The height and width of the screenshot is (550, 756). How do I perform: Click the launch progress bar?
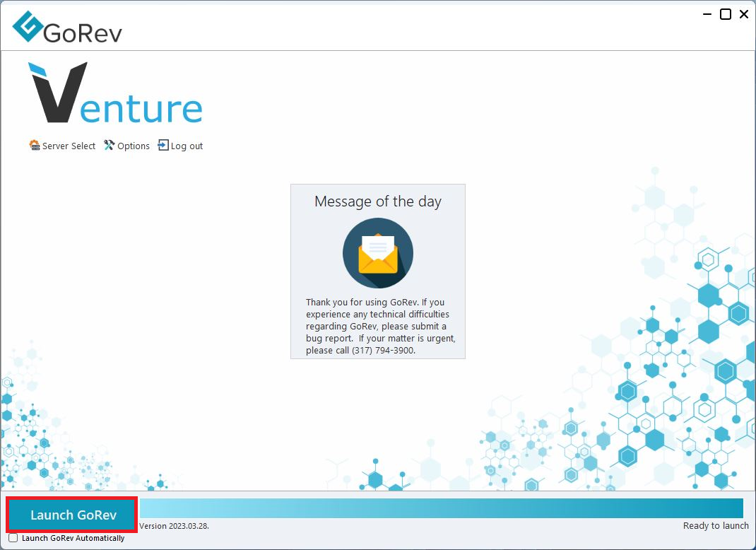tap(441, 508)
